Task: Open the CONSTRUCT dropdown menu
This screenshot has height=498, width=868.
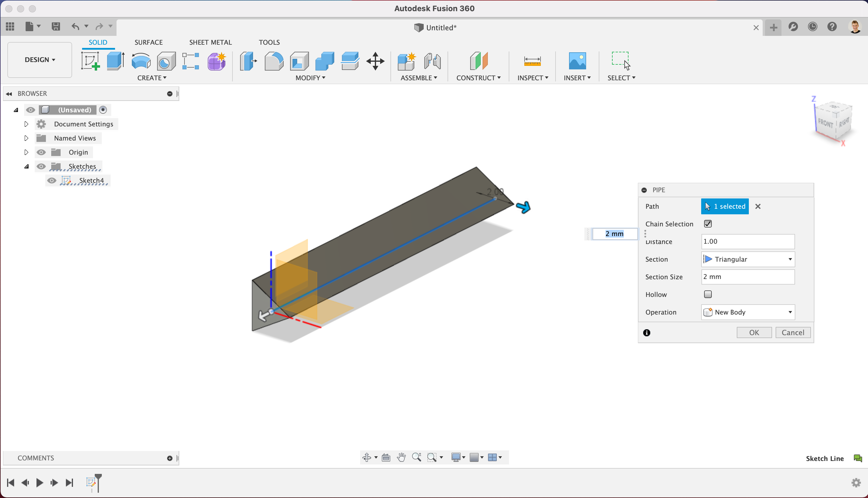Action: [478, 78]
